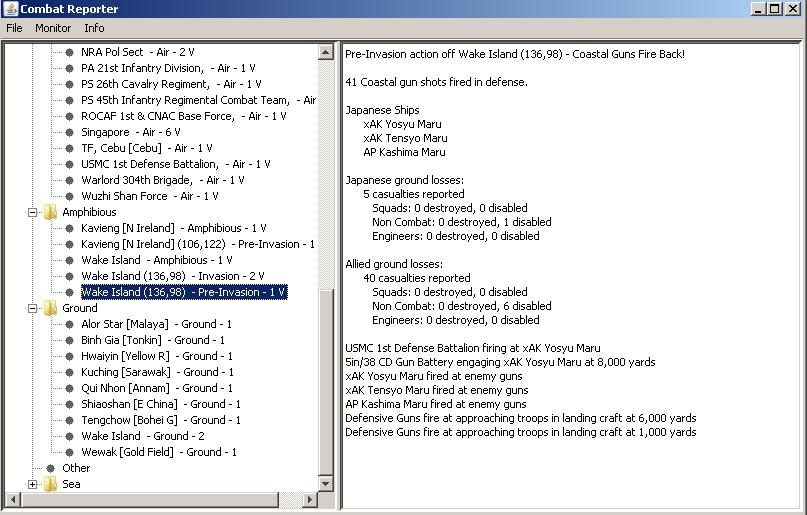Click bullet icon next to NRA Pol Sect
Viewport: 807px width, 515px height.
tap(69, 52)
